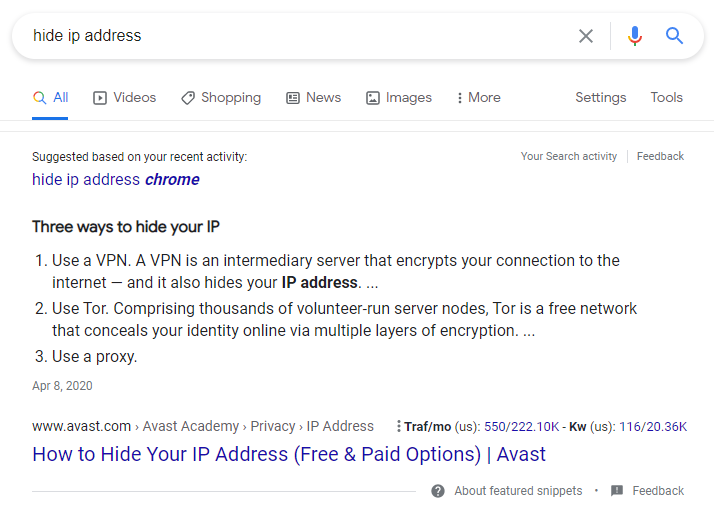Open Your Search activity link
This screenshot has height=510, width=714.
tap(568, 156)
